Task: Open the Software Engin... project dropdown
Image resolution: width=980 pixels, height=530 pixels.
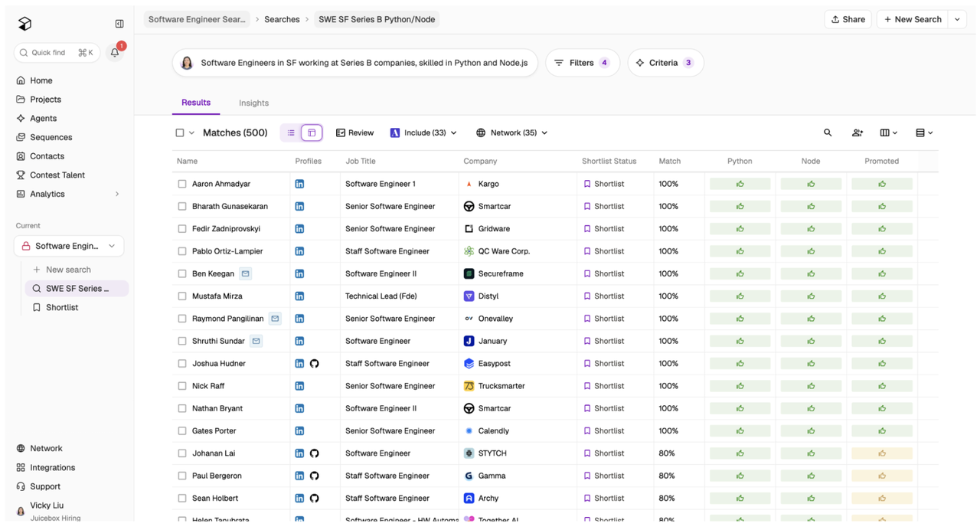Action: [69, 246]
